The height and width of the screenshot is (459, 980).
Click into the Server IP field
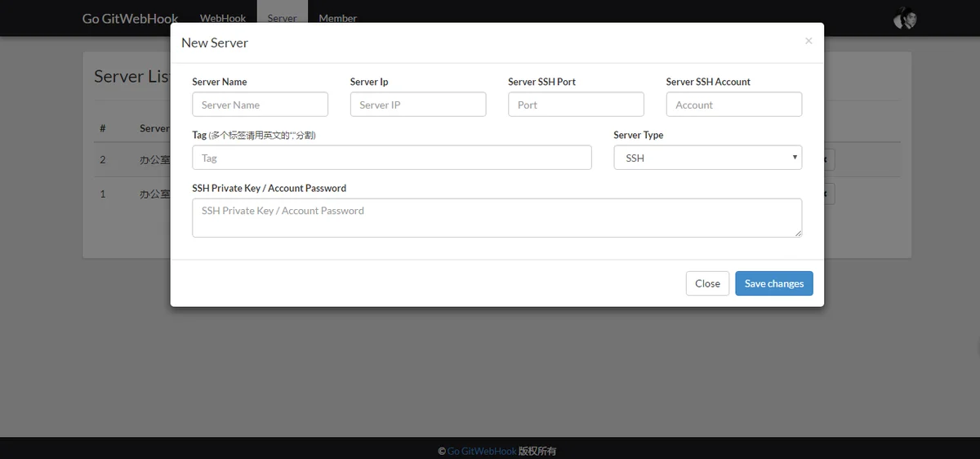pos(418,105)
